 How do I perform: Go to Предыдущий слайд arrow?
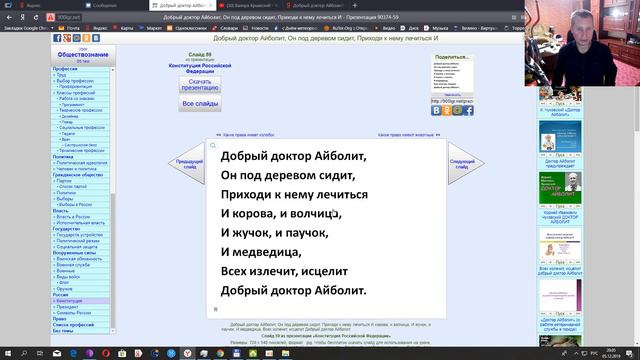(x=187, y=163)
